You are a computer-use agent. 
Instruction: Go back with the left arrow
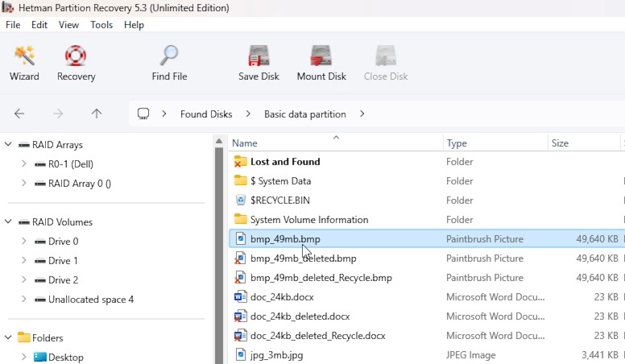point(19,114)
